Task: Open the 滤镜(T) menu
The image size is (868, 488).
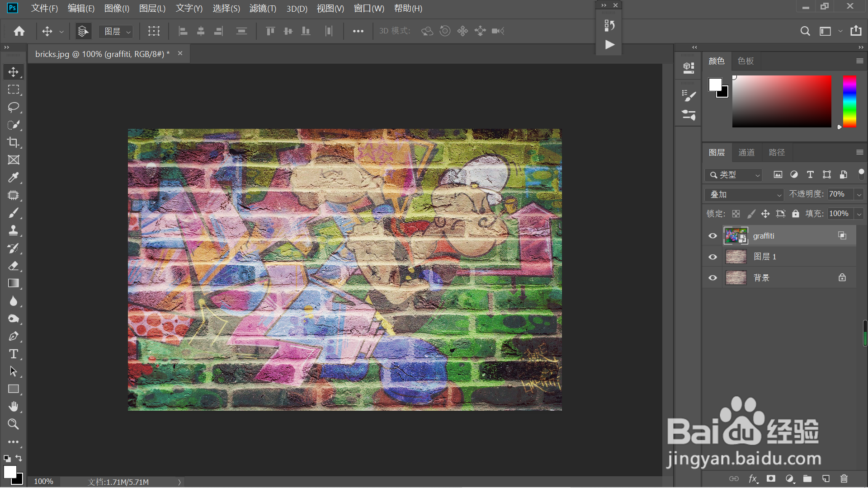Action: pos(263,9)
